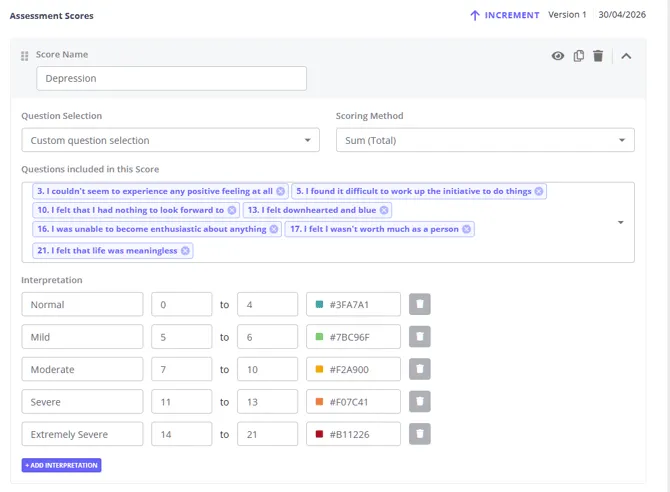Remove question 5 initiative chip

click(x=539, y=191)
